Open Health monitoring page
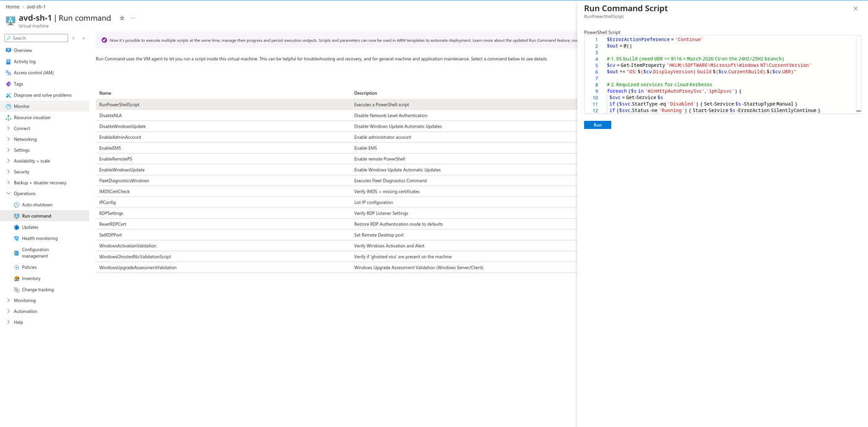This screenshot has height=427, width=868. [x=40, y=238]
